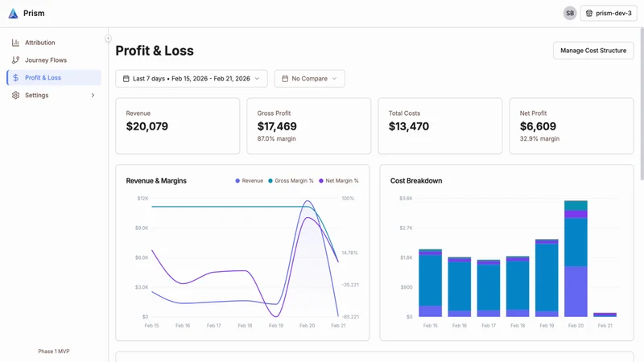Screen dimensions: 644x362
Task: Click the Revenue $20,079 card
Action: point(177,126)
